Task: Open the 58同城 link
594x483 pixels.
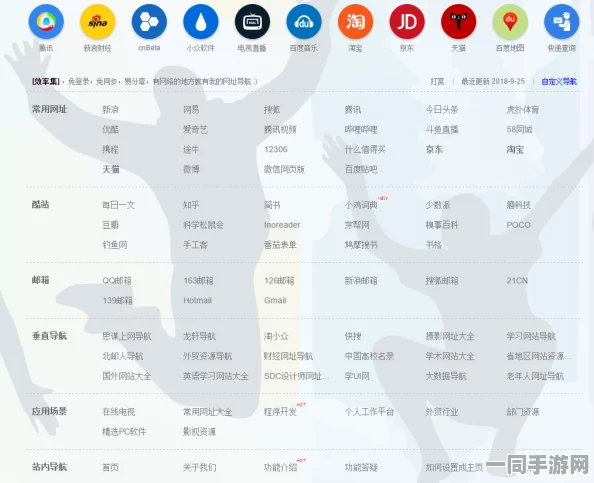Action: click(519, 130)
